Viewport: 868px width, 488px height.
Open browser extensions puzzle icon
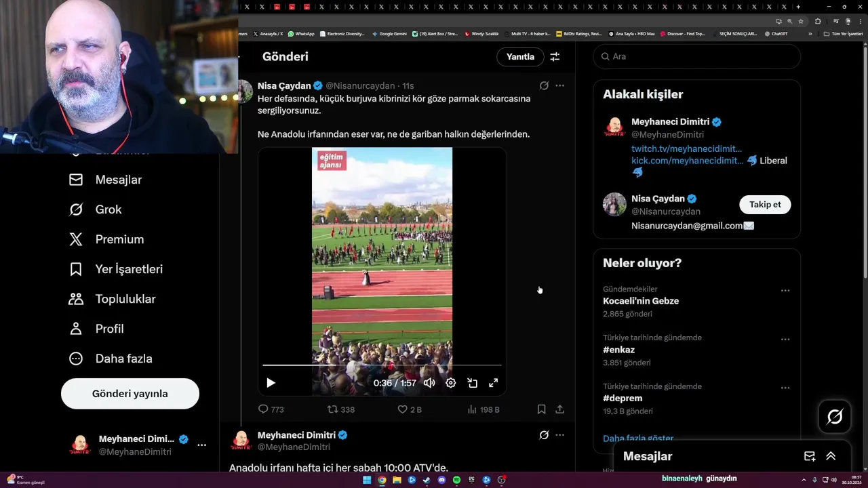click(x=818, y=21)
